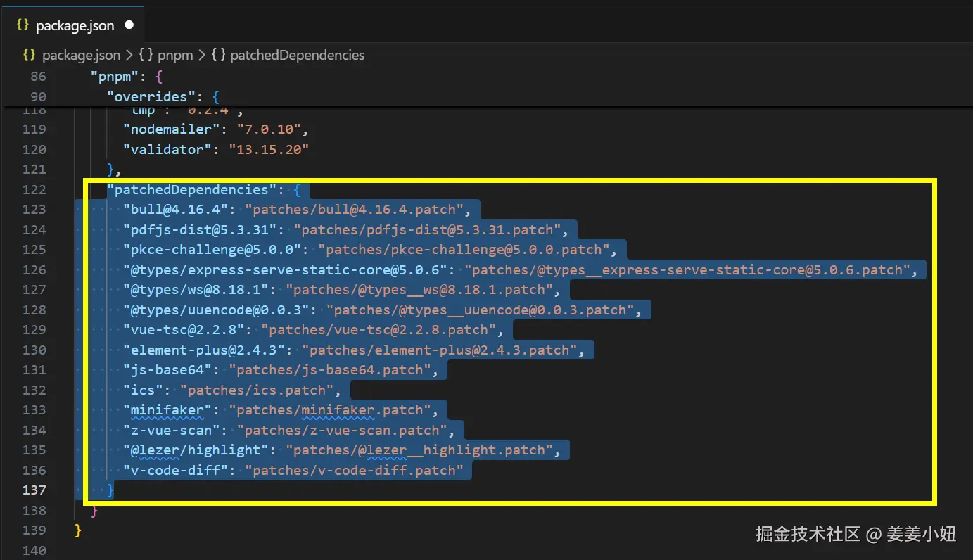The height and width of the screenshot is (560, 973).
Task: Click the JSON file icon on the tab
Action: pos(23,25)
